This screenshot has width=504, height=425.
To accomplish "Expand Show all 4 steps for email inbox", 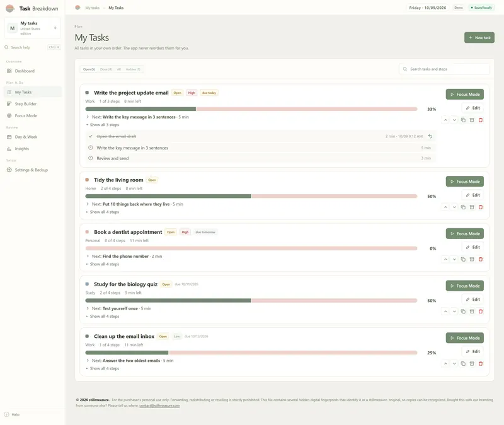I will point(103,368).
